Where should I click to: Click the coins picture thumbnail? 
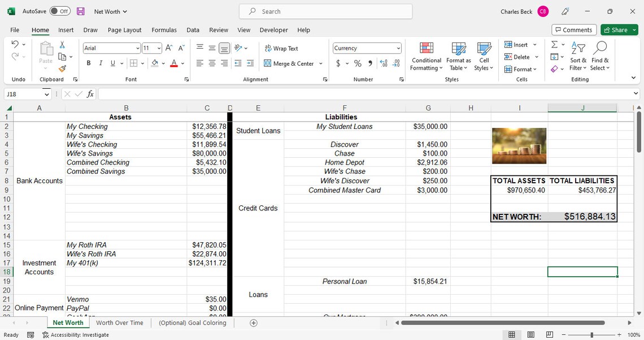pyautogui.click(x=519, y=146)
